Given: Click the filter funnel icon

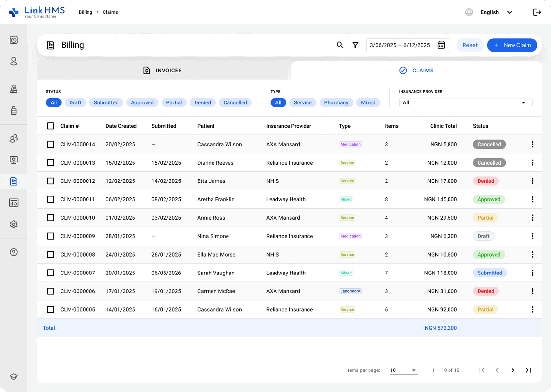Looking at the screenshot, I should pos(355,45).
